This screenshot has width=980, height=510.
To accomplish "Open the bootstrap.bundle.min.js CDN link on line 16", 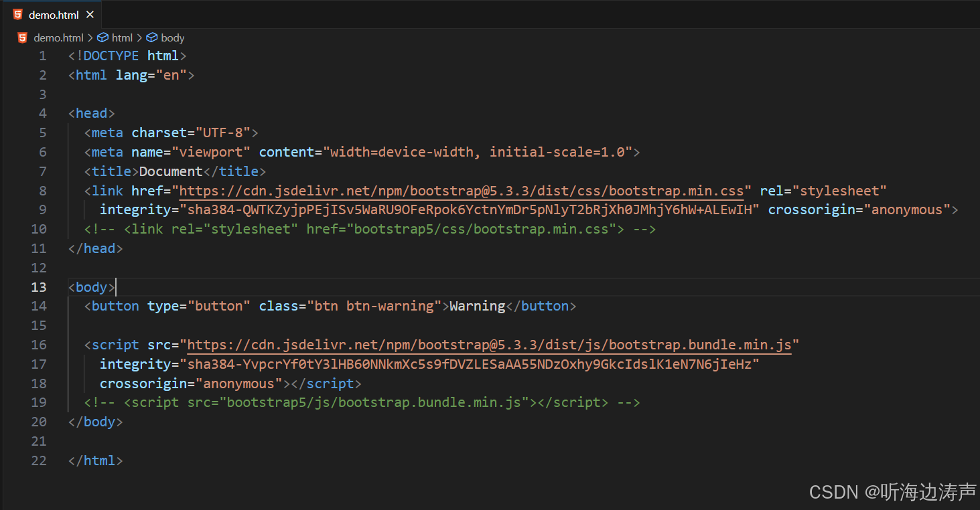I will [489, 345].
